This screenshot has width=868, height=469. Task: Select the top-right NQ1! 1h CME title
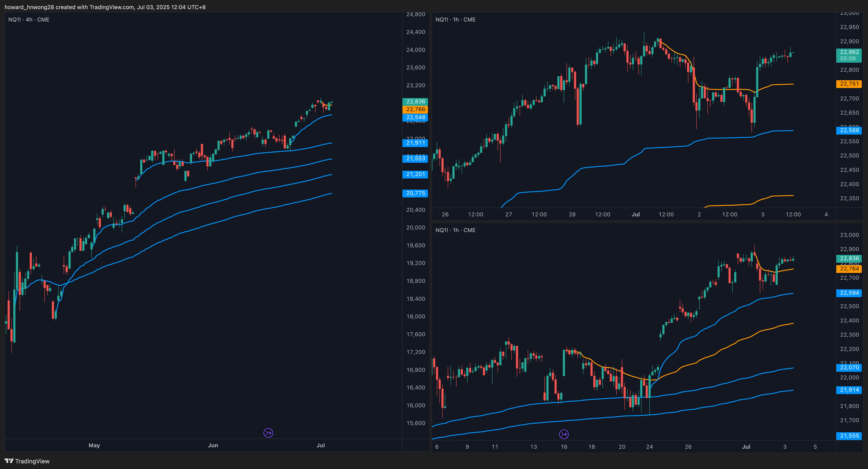coord(455,19)
